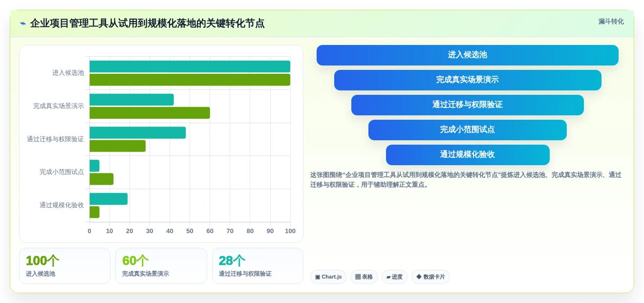Click the 数据卡片 tag chip
644x303 pixels.
click(430, 277)
